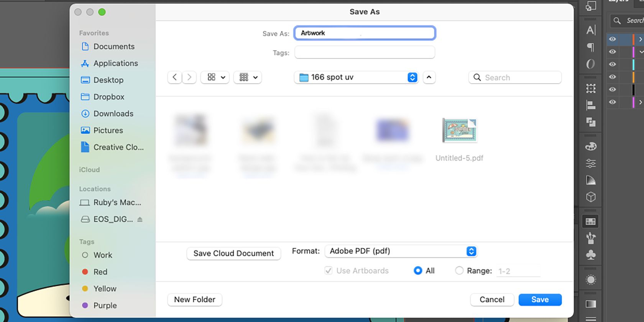Select Desktop in the Favorites sidebar
The width and height of the screenshot is (644, 322).
click(x=108, y=80)
